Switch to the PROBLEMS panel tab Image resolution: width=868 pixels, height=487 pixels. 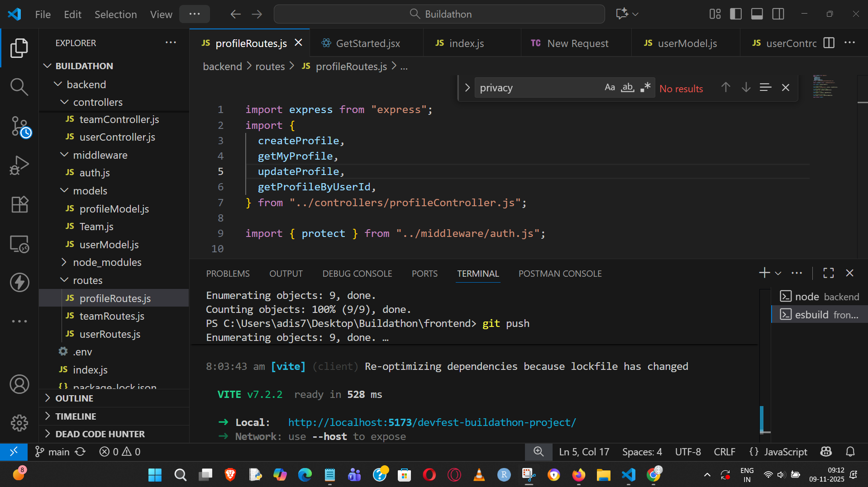(228, 274)
